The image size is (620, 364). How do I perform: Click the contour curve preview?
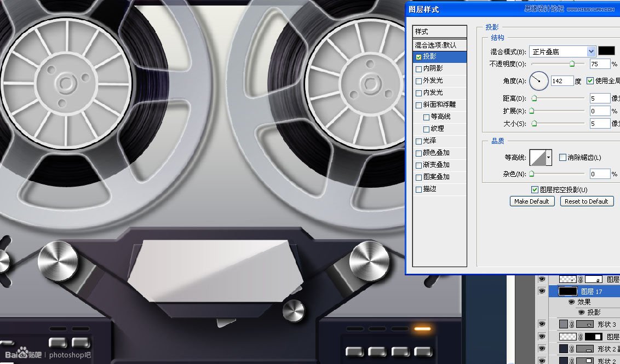(x=538, y=157)
